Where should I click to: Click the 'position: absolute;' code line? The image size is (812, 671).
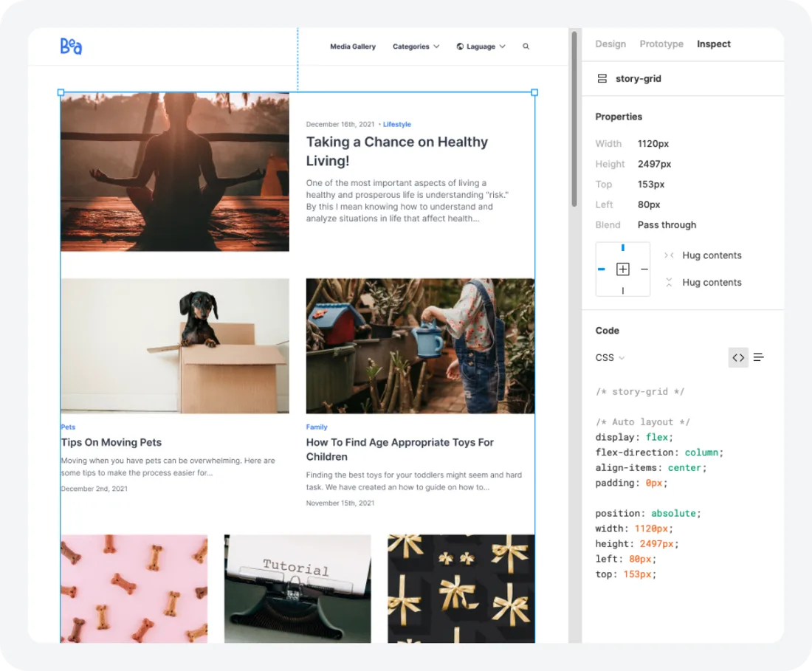[648, 513]
